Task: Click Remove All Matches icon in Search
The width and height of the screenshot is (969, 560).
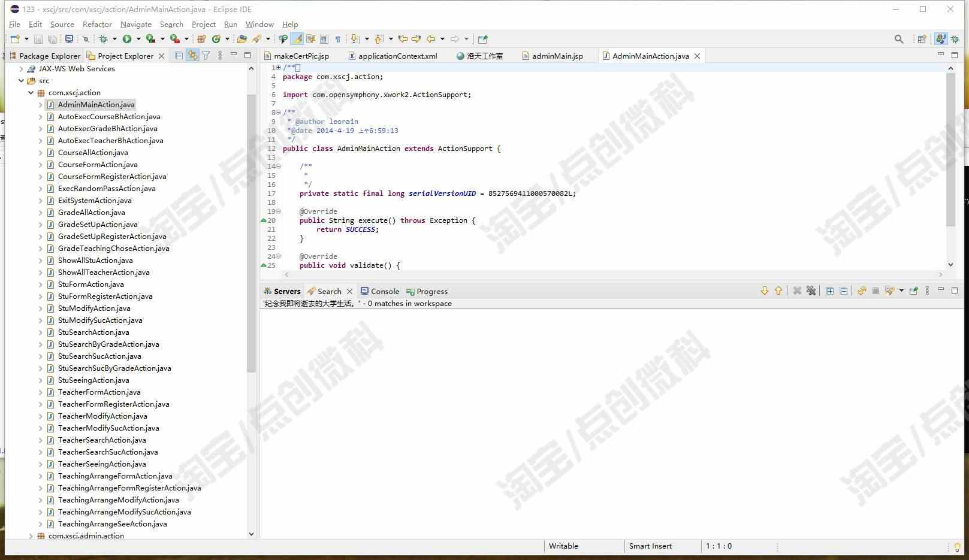Action: [811, 291]
